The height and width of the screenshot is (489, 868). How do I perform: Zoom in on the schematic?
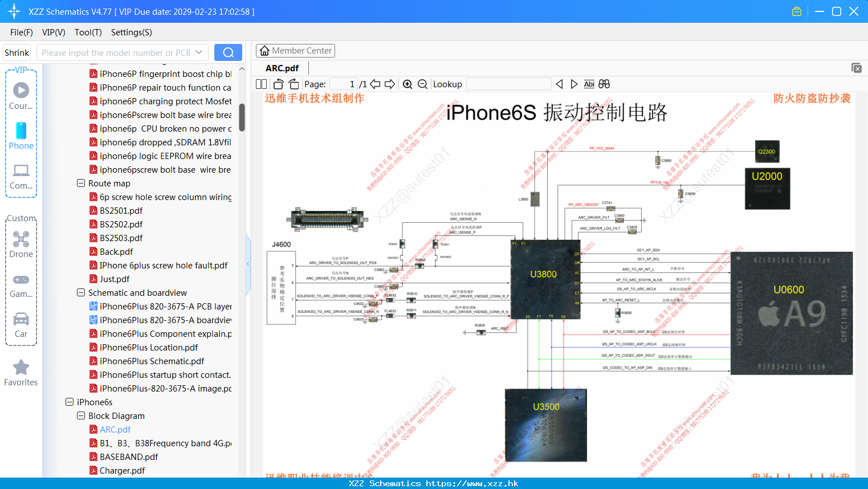[407, 84]
